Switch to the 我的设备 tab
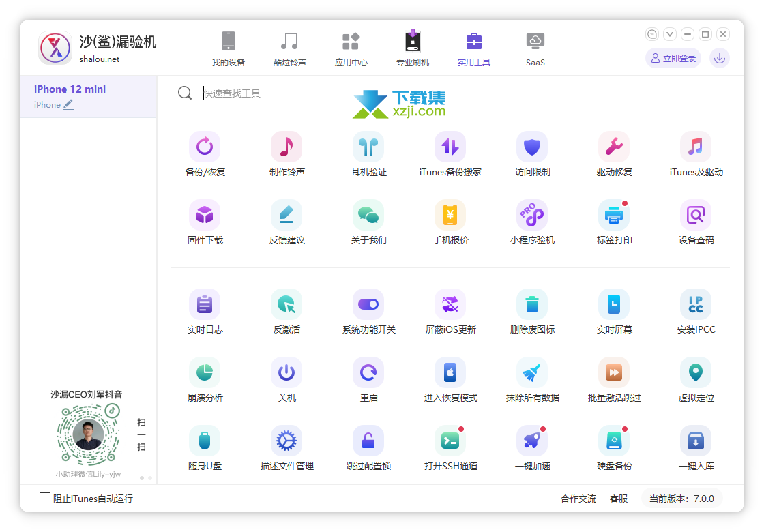Viewport: 764px width, 532px height. click(228, 48)
